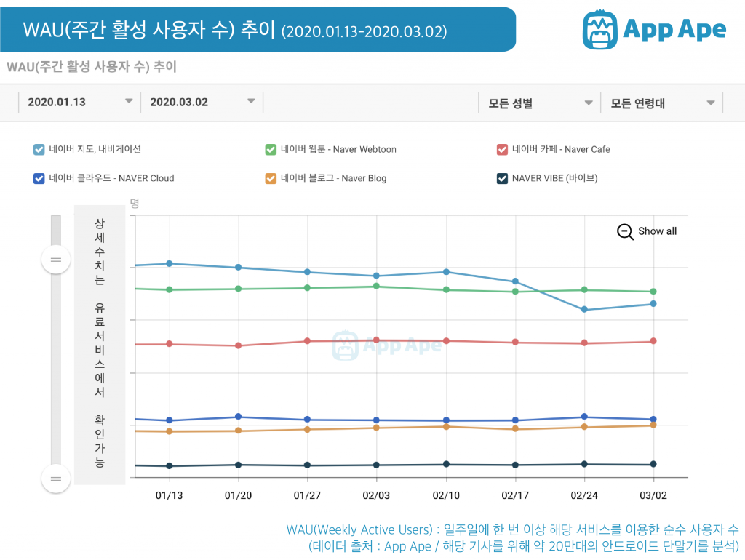Viewport: 745px width, 560px height.
Task: Hide the NAVER VIBE (바이브) series
Action: coord(502,178)
